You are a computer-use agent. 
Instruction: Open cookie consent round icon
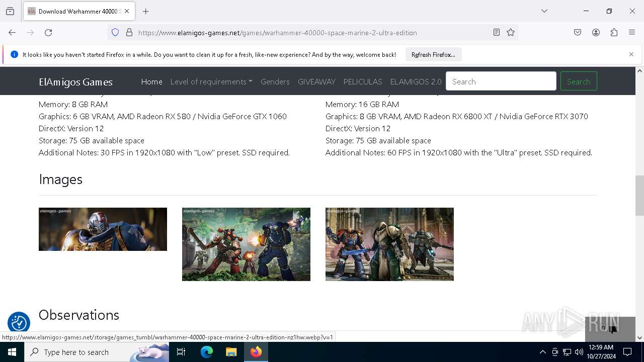[19, 323]
